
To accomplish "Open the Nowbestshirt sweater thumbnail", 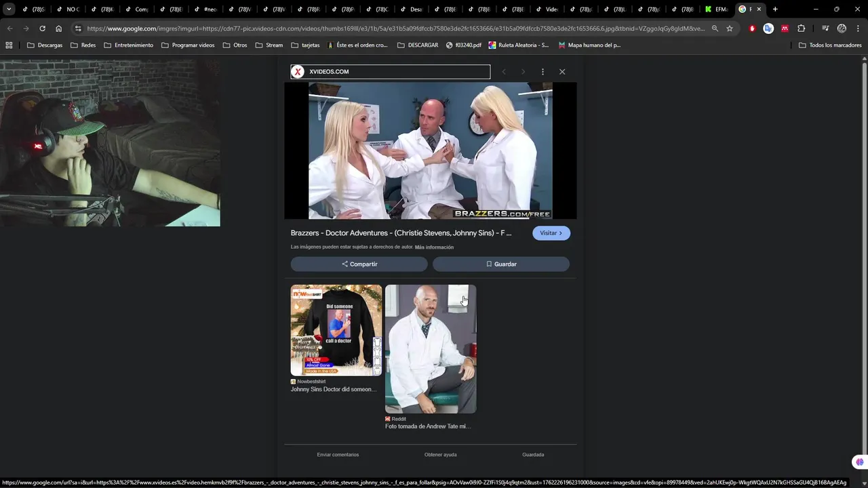I will 336,330.
